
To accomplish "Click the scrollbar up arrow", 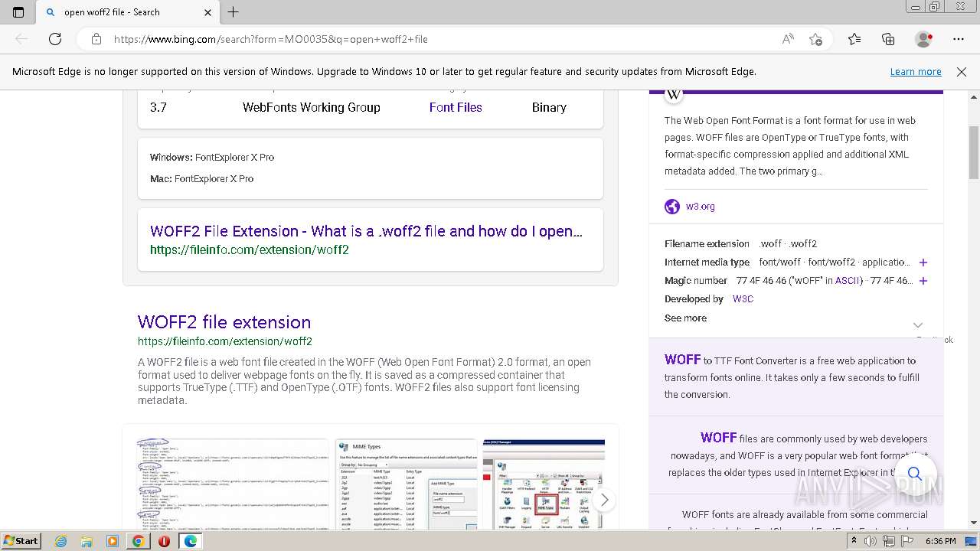I will tap(974, 96).
